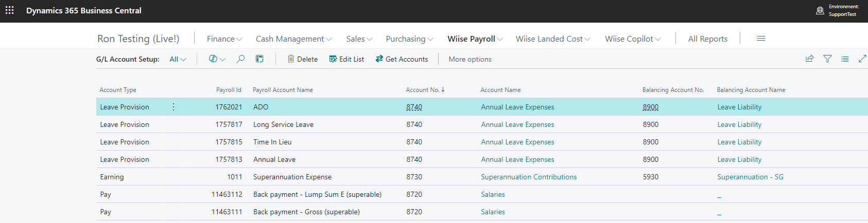The height and width of the screenshot is (223, 868).
Task: Expand the All views dropdown
Action: coord(178,59)
